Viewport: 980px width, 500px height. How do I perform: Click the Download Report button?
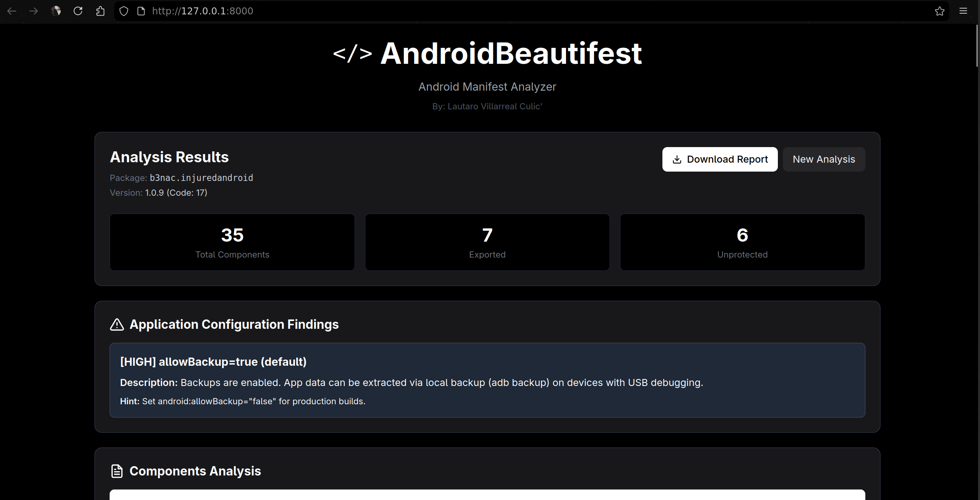click(720, 159)
